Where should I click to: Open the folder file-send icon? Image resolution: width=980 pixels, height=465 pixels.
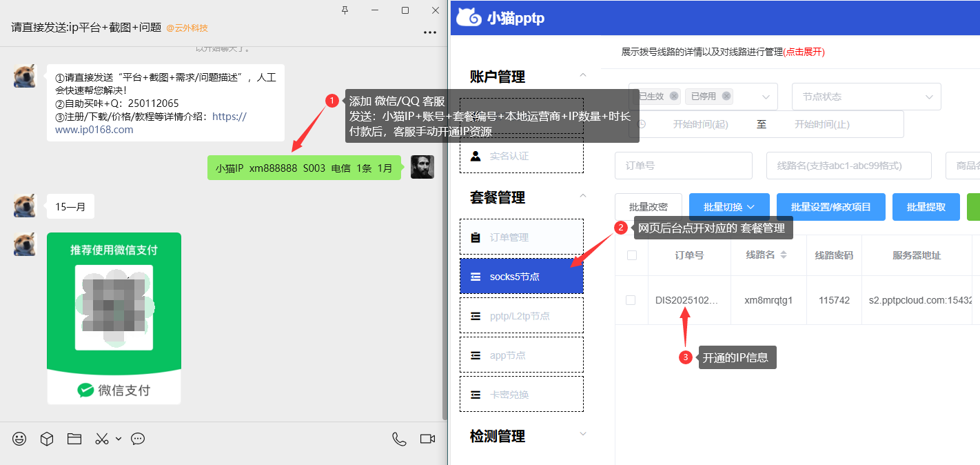pyautogui.click(x=74, y=439)
